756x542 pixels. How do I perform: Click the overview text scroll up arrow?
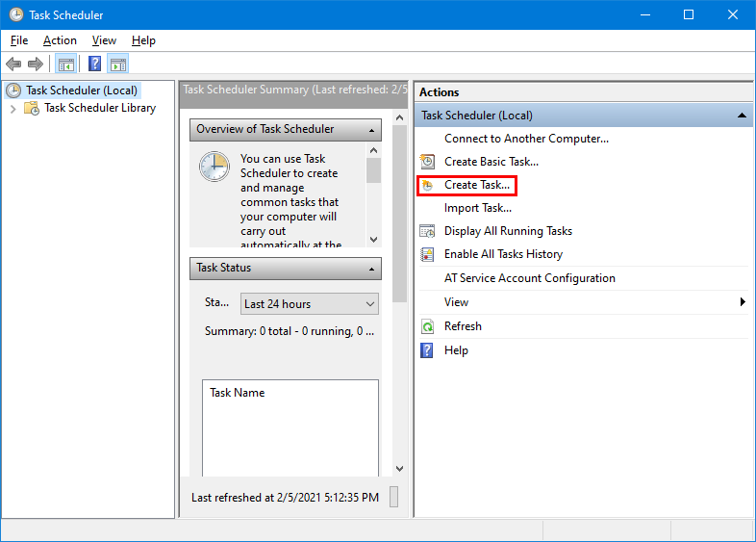(373, 150)
